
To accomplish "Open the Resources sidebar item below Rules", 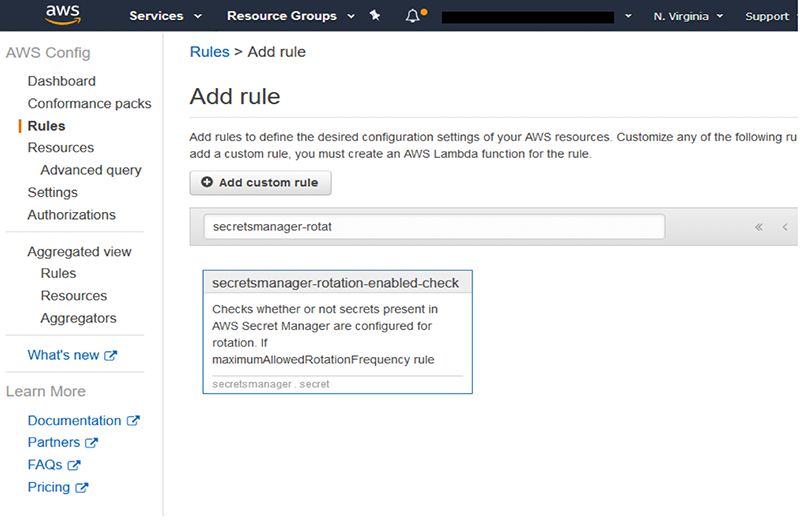I will pyautogui.click(x=61, y=148).
